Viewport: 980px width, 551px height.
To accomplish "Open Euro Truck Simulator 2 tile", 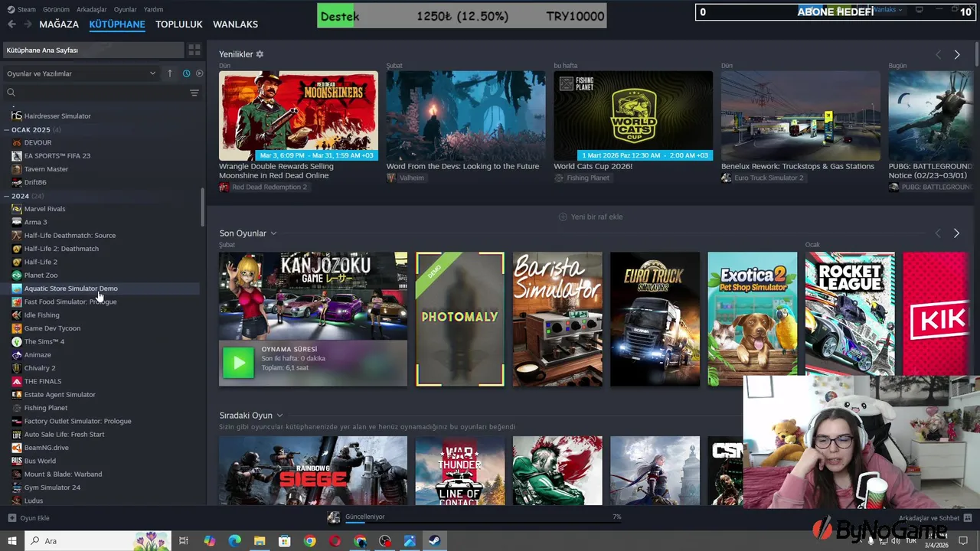I will click(655, 319).
